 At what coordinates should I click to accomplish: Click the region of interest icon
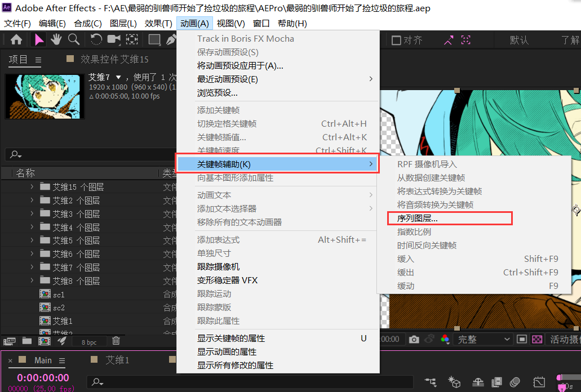click(x=522, y=339)
